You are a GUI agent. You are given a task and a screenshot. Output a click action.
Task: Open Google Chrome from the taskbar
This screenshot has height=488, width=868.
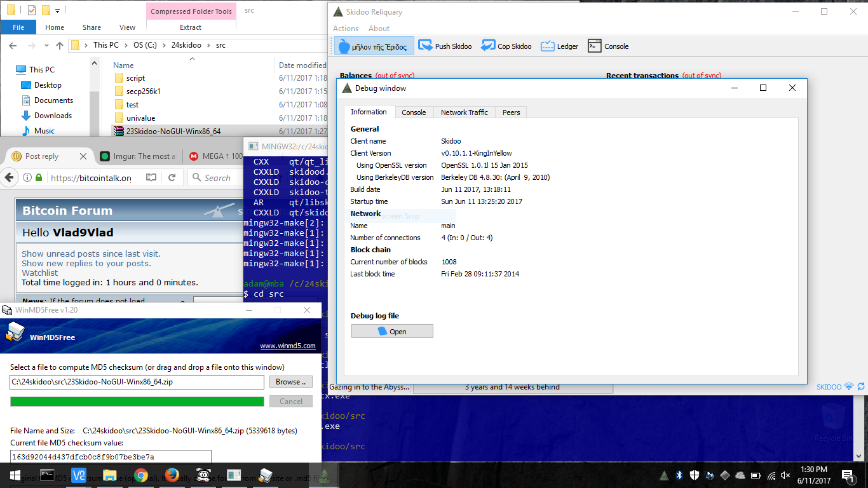[141, 475]
